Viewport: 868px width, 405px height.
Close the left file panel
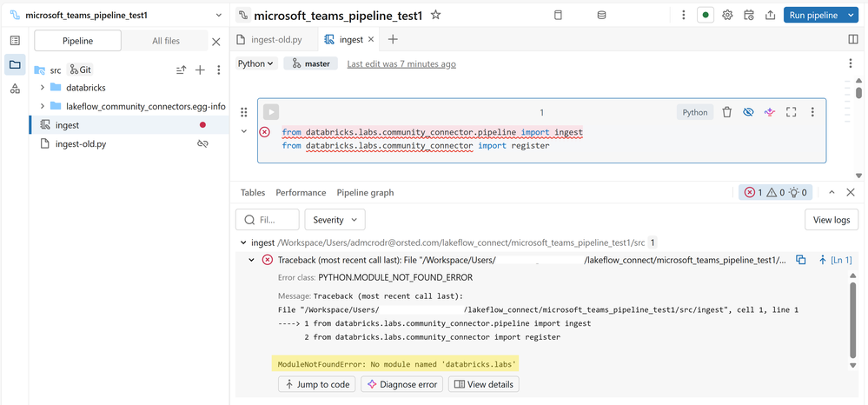pos(215,42)
